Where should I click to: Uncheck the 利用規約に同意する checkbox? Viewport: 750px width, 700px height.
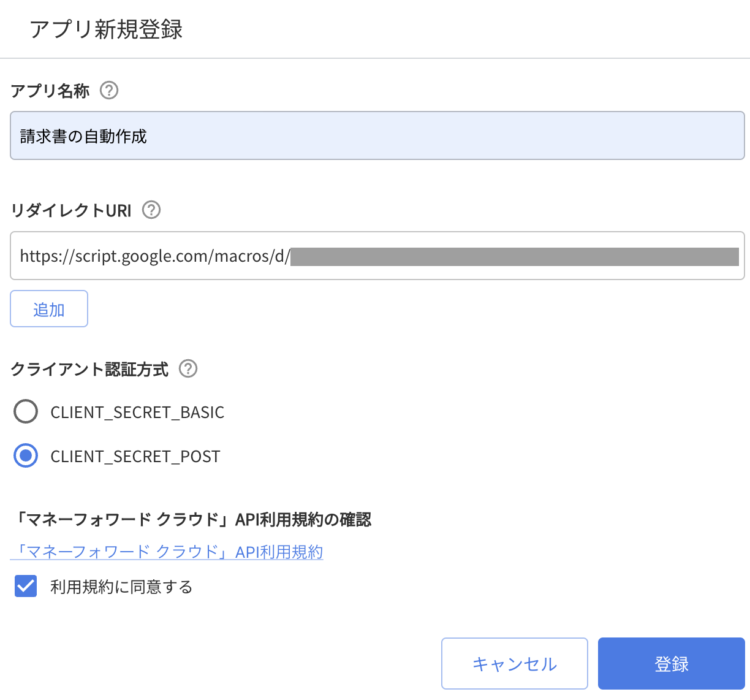(x=26, y=587)
